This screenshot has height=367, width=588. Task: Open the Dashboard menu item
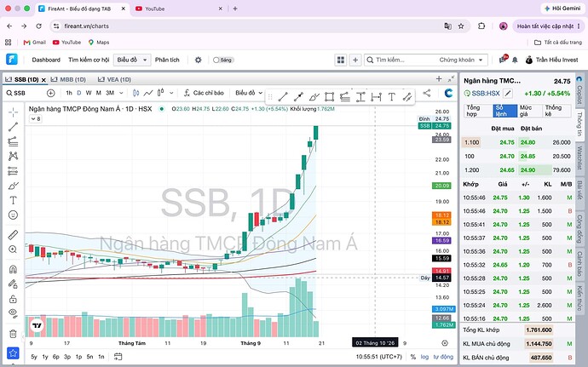click(x=46, y=60)
